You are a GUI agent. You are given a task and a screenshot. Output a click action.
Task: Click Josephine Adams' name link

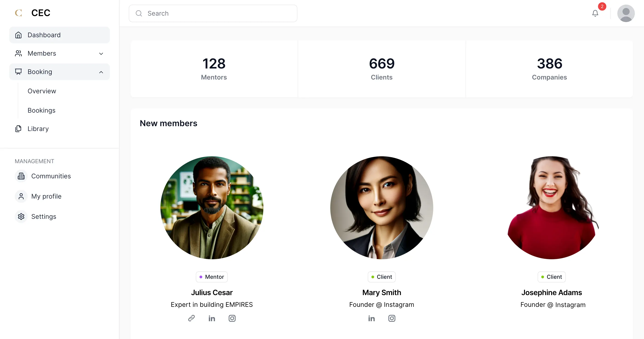pos(552,292)
